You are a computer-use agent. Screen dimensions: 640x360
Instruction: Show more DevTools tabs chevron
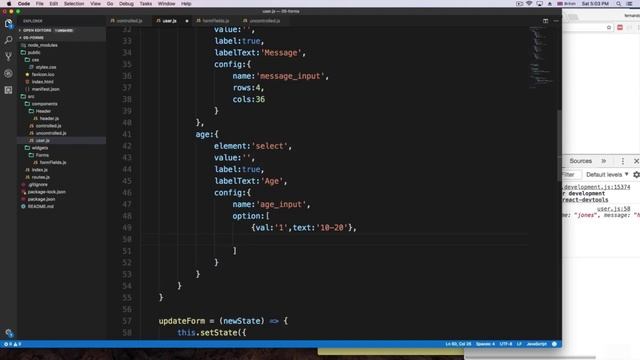pos(604,161)
